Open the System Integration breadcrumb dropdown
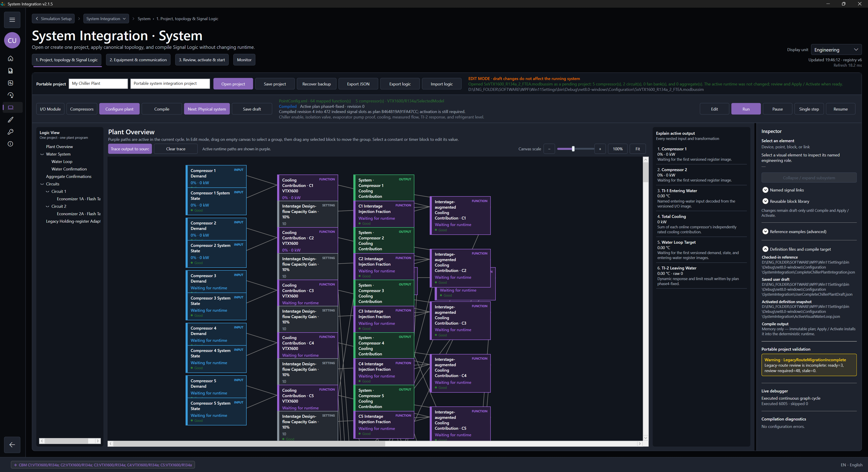 (106, 19)
